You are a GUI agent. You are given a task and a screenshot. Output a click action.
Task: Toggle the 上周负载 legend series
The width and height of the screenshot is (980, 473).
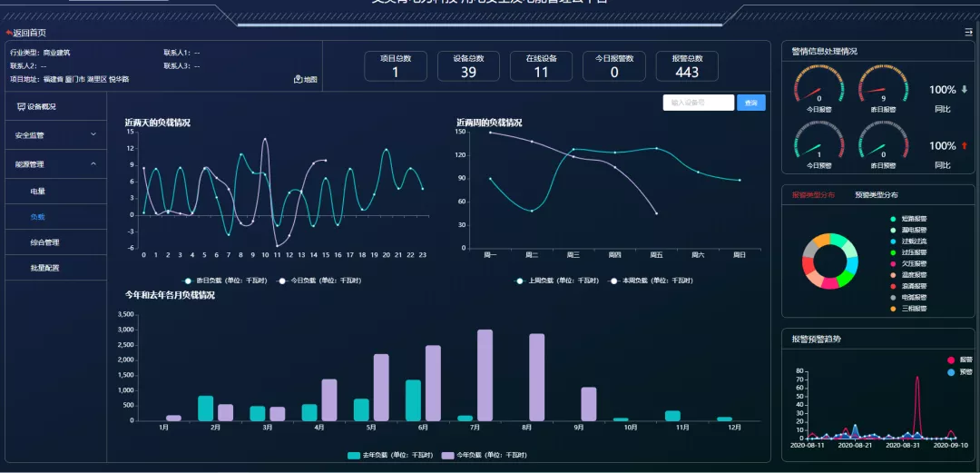(556, 281)
